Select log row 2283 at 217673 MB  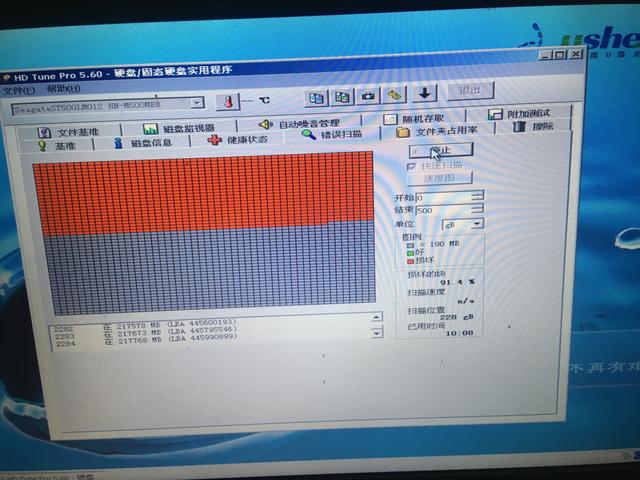(x=146, y=333)
